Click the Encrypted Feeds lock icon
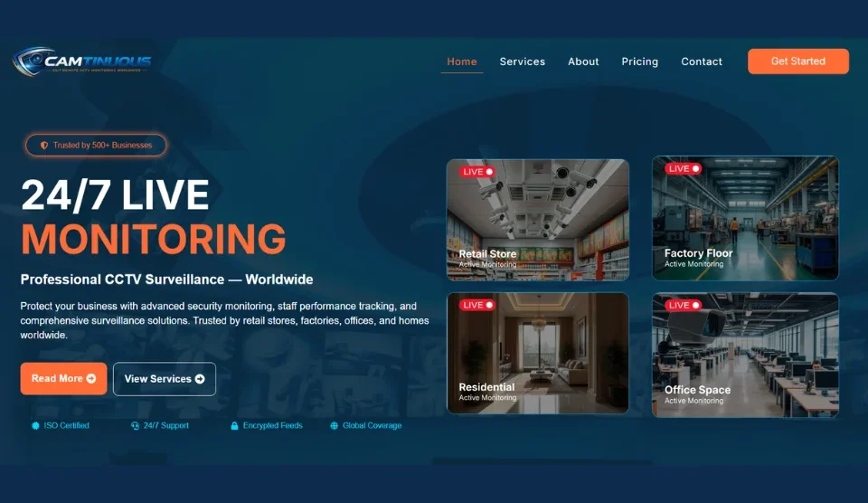The image size is (868, 503). [234, 425]
